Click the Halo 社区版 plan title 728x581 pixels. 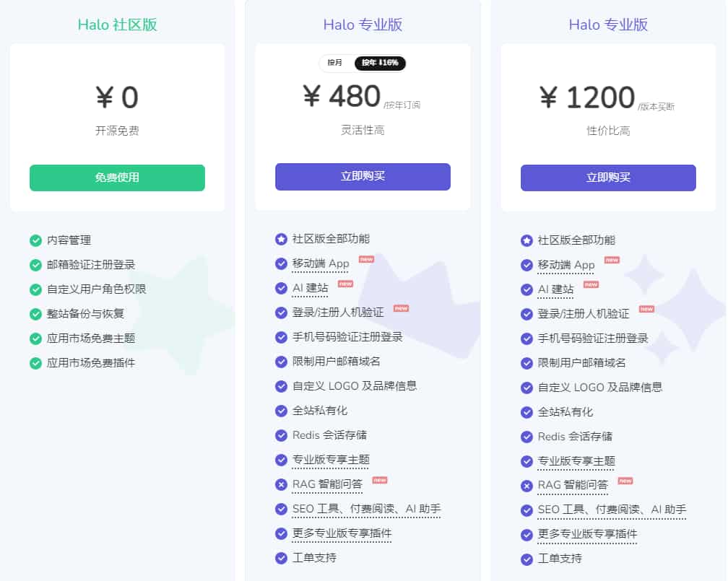click(x=117, y=25)
